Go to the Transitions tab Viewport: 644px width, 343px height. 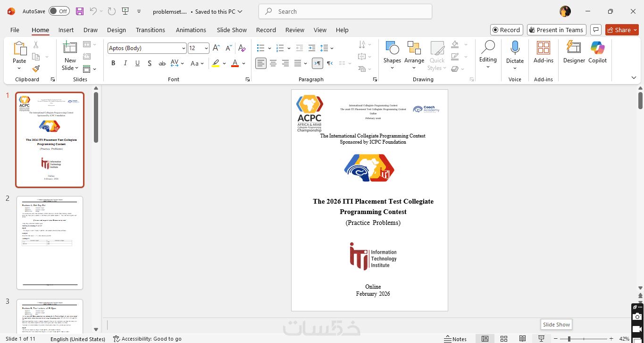[x=151, y=30]
